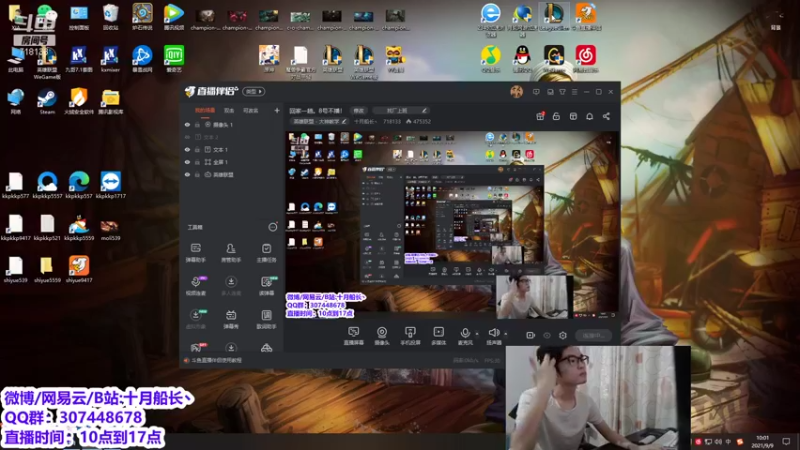Toggle visibility of the 文本 1 layer
Viewport: 800px width, 450px height.
tap(187, 149)
